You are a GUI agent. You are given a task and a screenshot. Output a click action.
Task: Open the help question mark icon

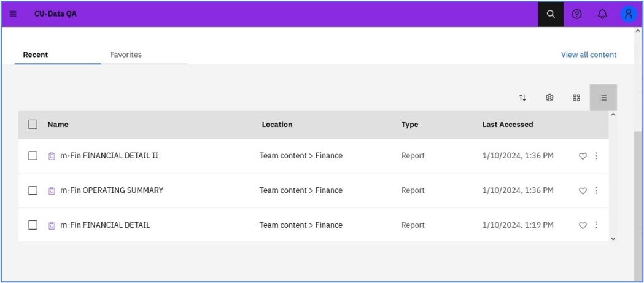(x=576, y=14)
